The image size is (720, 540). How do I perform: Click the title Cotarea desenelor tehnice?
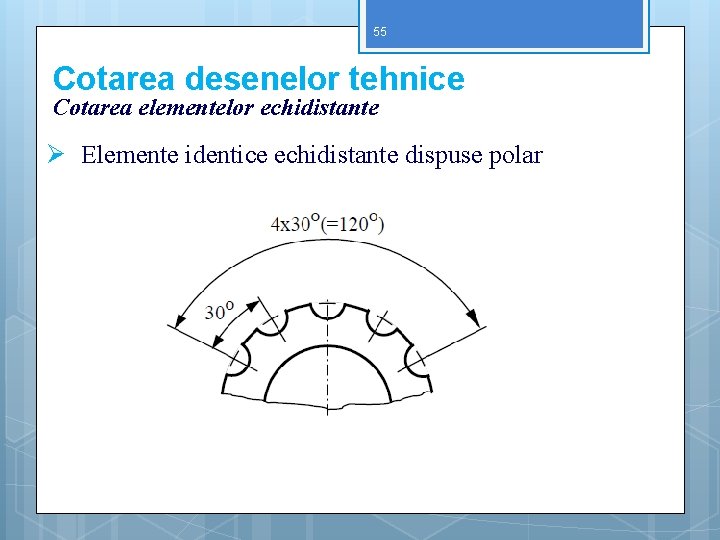tap(259, 79)
